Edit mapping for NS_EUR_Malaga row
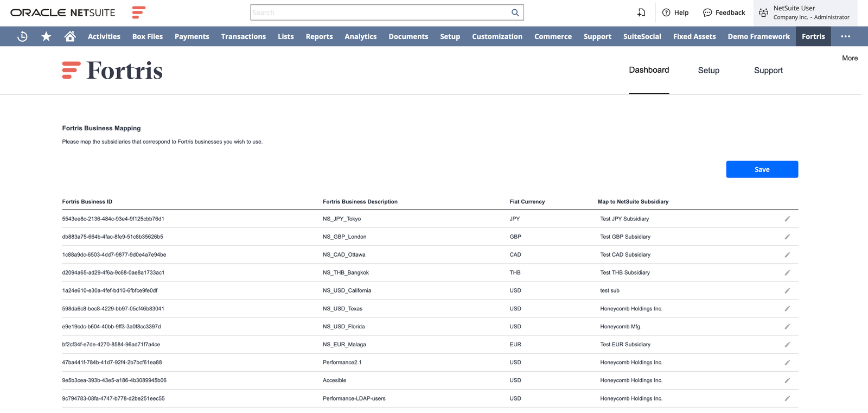The image size is (868, 413). coord(787,344)
